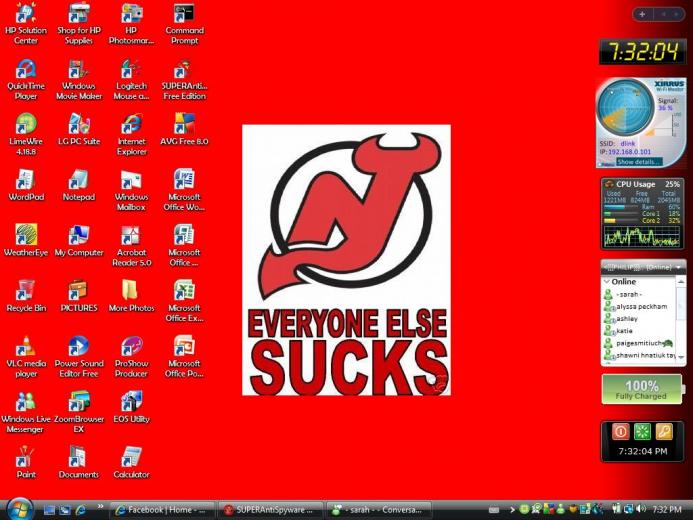Select WeatherEye desktop icon
This screenshot has width=693, height=520.
(x=26, y=241)
